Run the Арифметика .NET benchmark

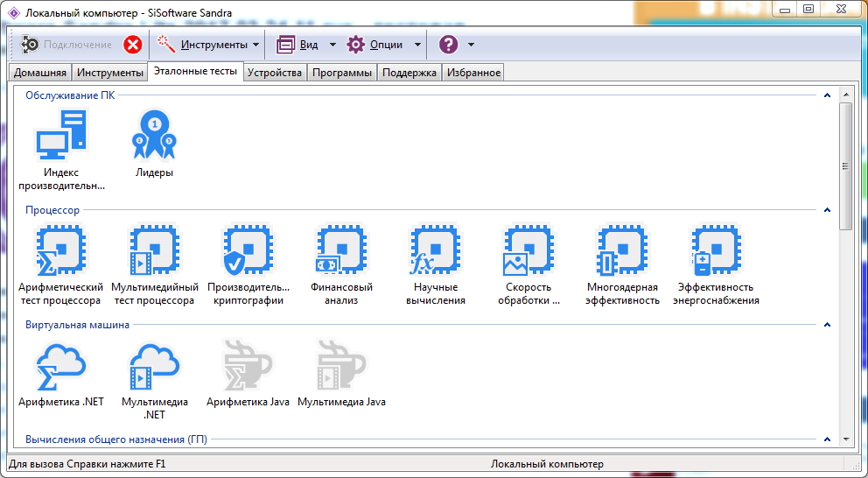click(60, 364)
